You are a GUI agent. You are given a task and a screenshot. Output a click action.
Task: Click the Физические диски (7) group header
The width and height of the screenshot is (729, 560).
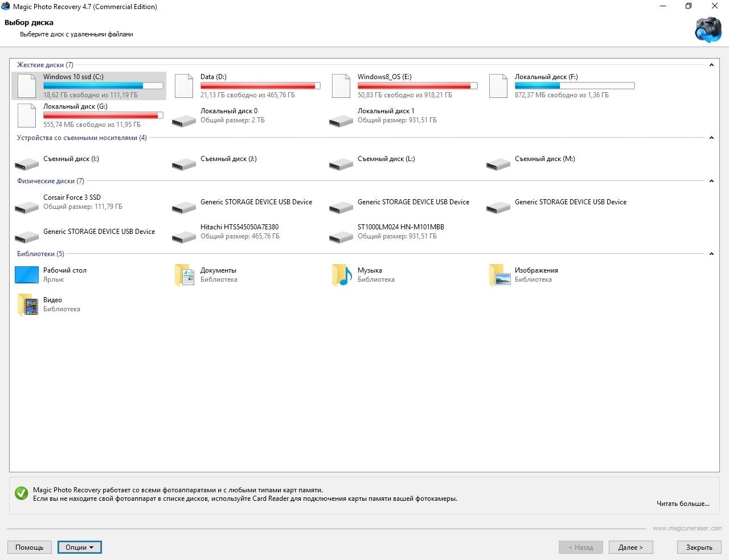[50, 181]
